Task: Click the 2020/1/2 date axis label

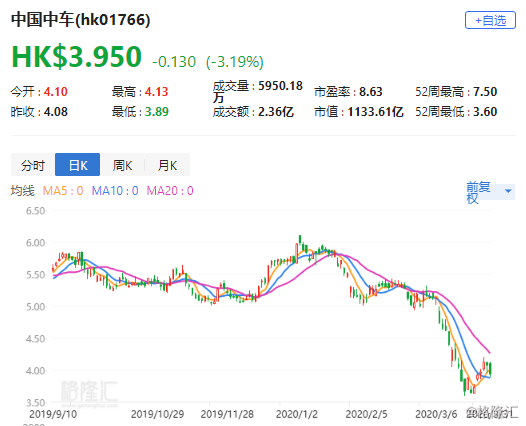Action: tap(297, 414)
